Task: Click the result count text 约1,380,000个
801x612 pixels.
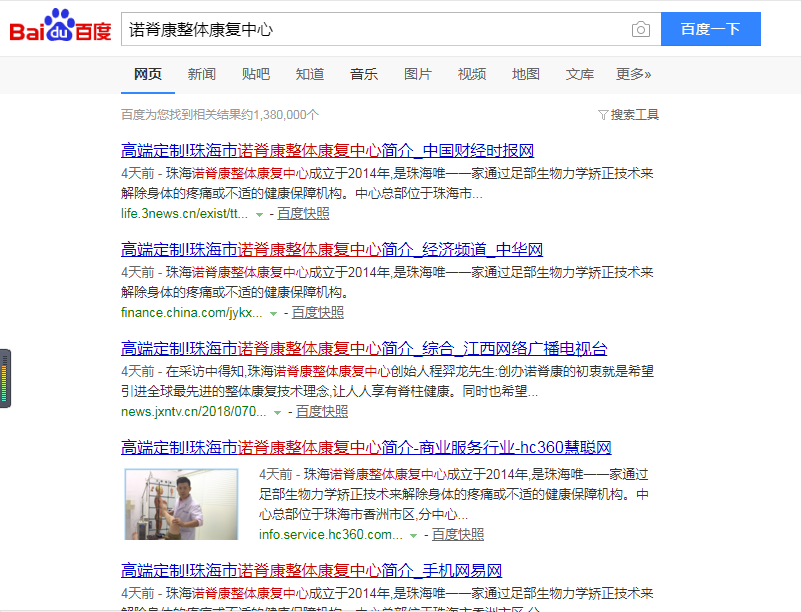Action: pyautogui.click(x=280, y=115)
